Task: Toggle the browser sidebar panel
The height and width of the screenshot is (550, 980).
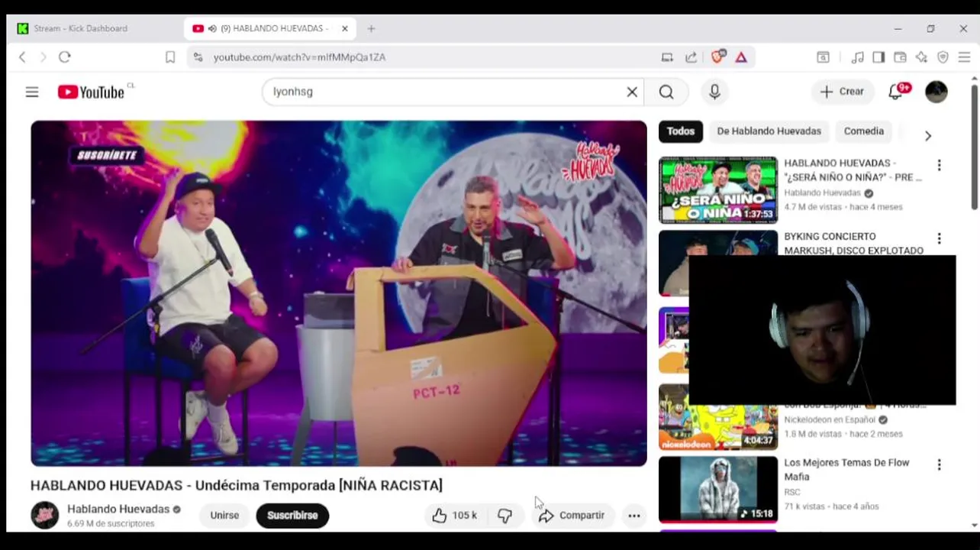Action: coord(878,57)
